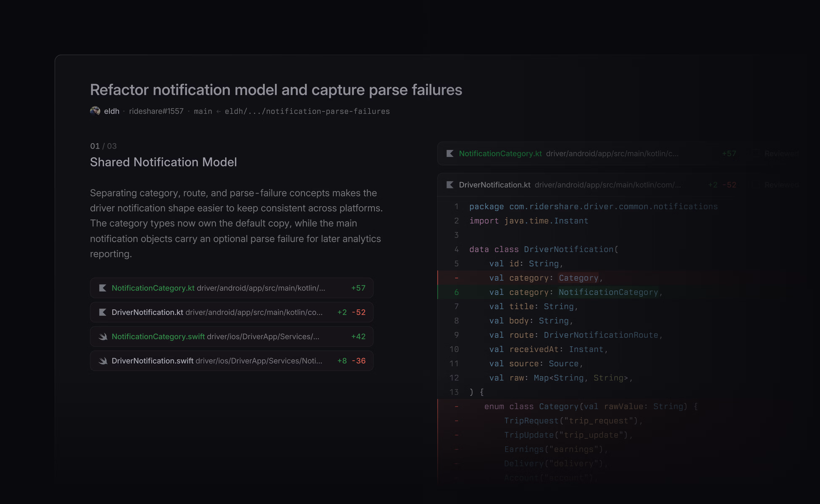The height and width of the screenshot is (504, 820).
Task: Click removed line TripRequest("trip_request")
Action: tap(574, 421)
